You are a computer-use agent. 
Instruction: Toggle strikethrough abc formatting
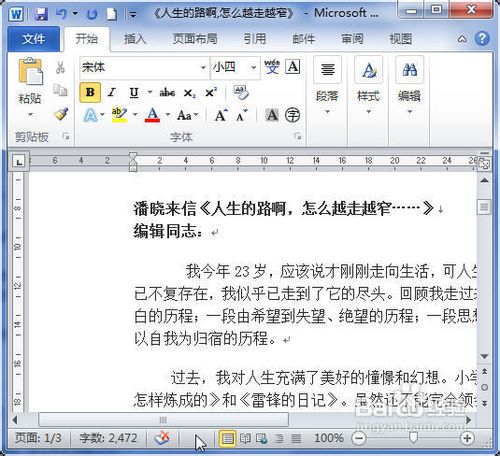click(167, 92)
